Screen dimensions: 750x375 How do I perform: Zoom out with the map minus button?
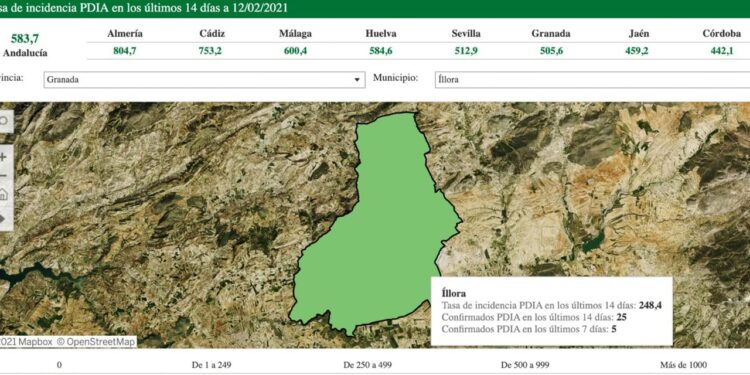[4, 176]
